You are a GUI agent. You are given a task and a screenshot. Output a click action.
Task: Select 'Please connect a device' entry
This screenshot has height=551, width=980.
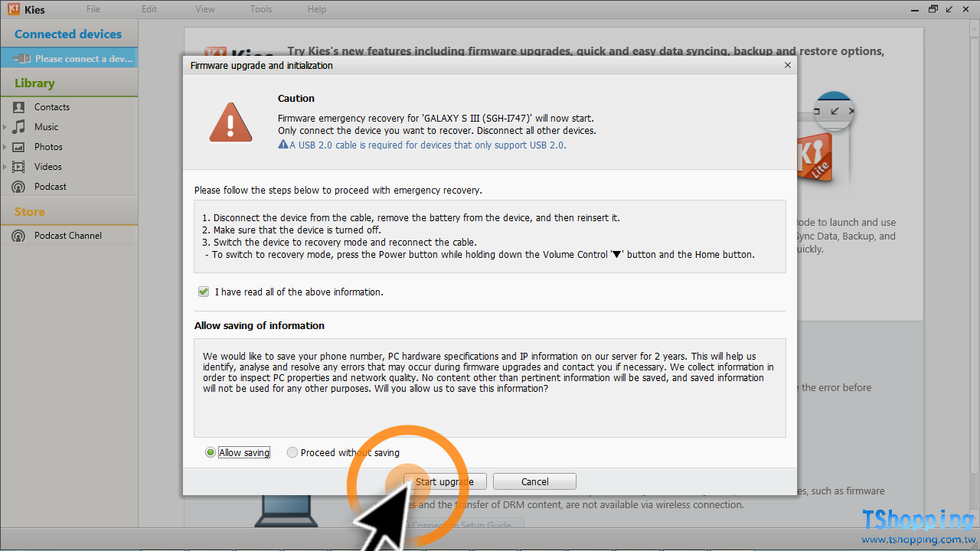click(x=69, y=58)
